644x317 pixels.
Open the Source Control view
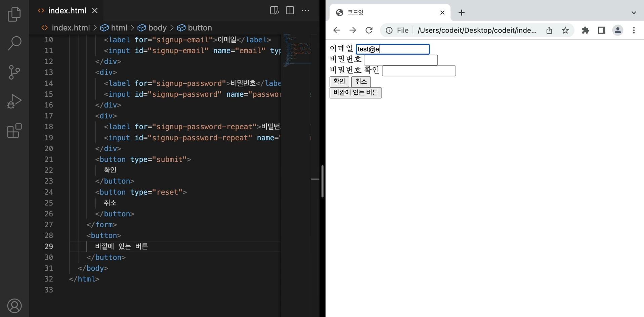[14, 72]
